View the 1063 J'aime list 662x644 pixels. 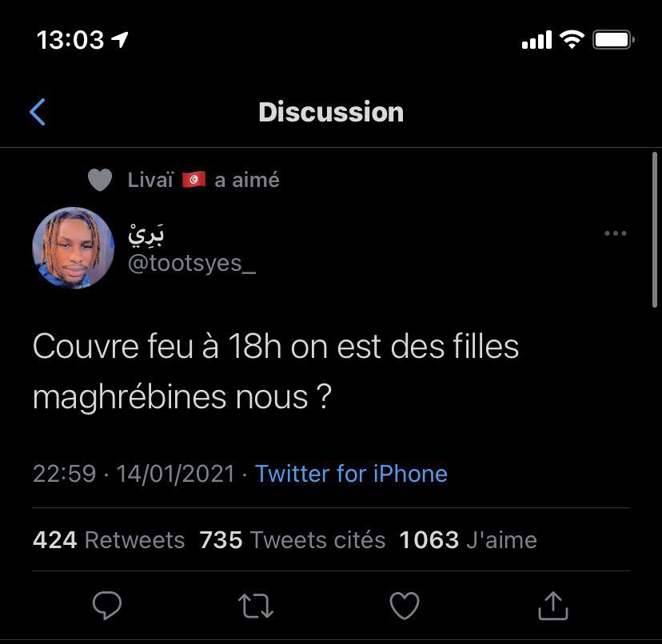pyautogui.click(x=468, y=540)
